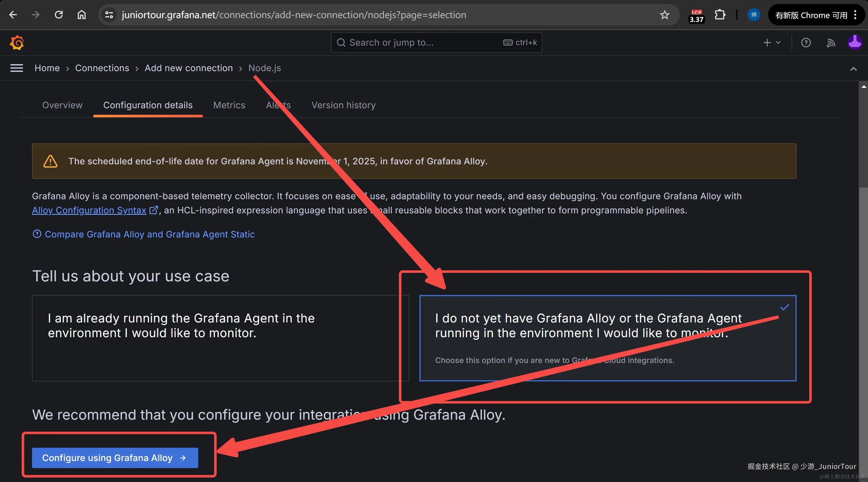
Task: Click the browser back arrow
Action: tap(13, 15)
